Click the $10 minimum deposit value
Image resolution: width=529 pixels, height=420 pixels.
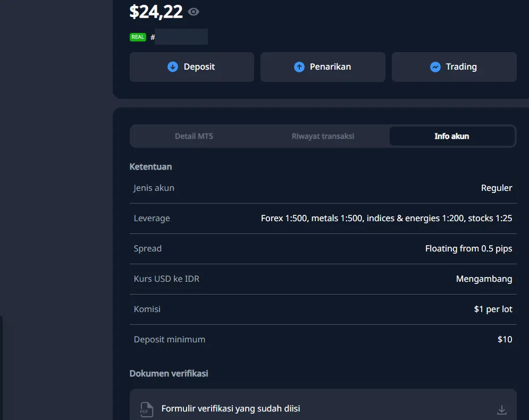pos(505,339)
